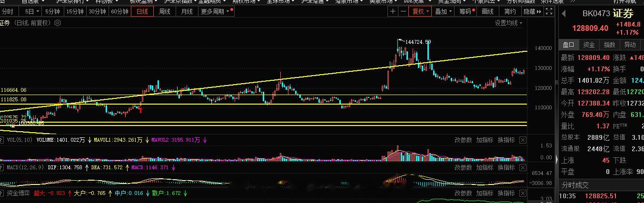The image size is (644, 203).
Task: Open the 叠加 overlay dropdown
Action: (444, 11)
